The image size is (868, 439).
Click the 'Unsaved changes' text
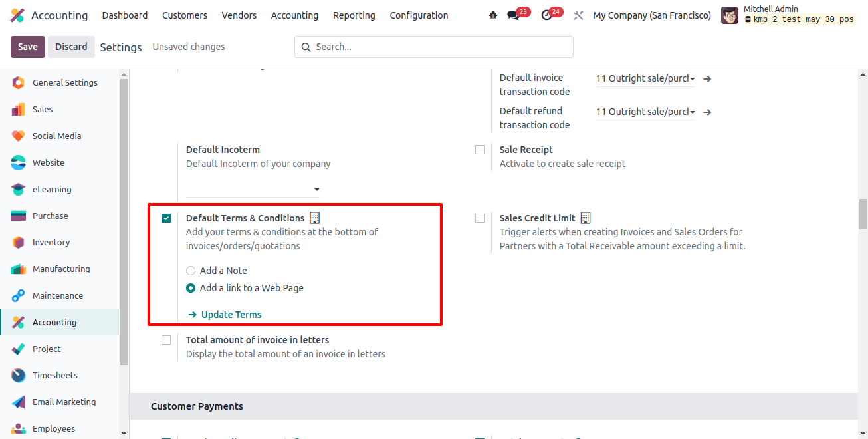click(x=189, y=47)
